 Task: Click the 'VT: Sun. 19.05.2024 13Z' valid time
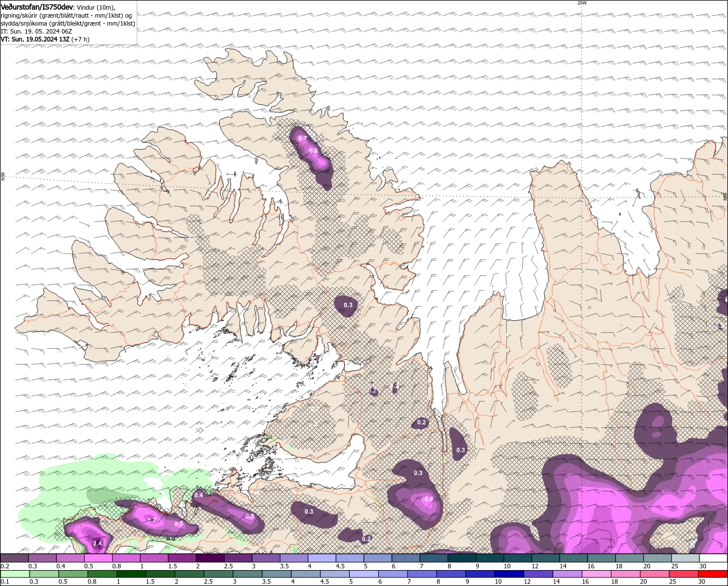(x=35, y=39)
